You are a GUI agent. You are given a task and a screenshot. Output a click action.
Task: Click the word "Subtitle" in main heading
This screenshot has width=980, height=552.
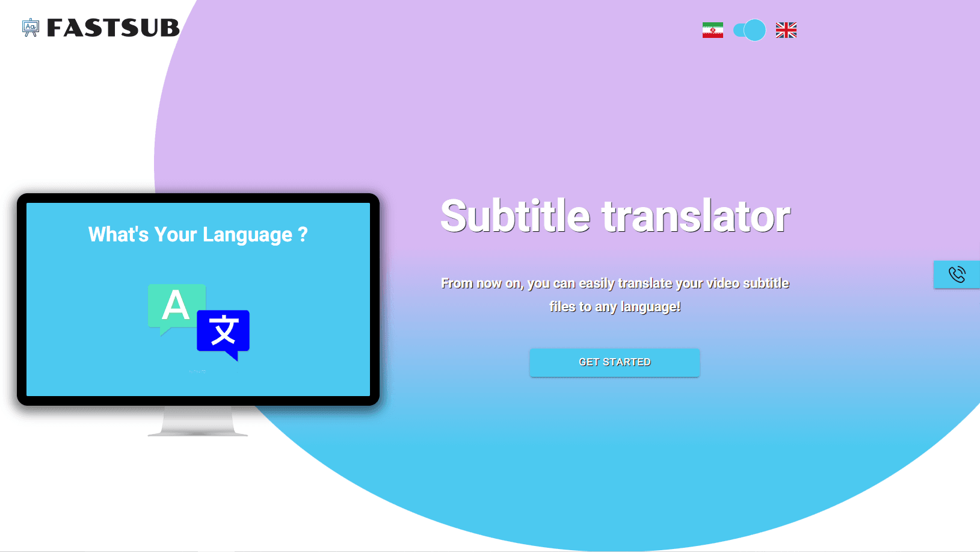point(515,216)
